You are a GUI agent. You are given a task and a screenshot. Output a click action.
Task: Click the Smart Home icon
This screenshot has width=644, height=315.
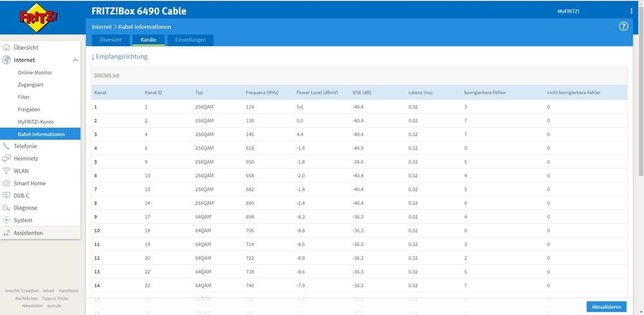click(6, 184)
